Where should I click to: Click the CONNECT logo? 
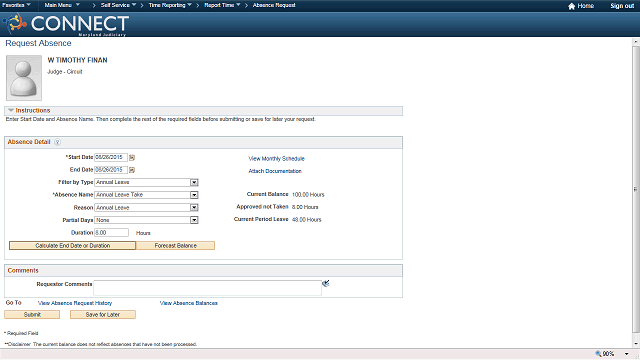(66, 24)
